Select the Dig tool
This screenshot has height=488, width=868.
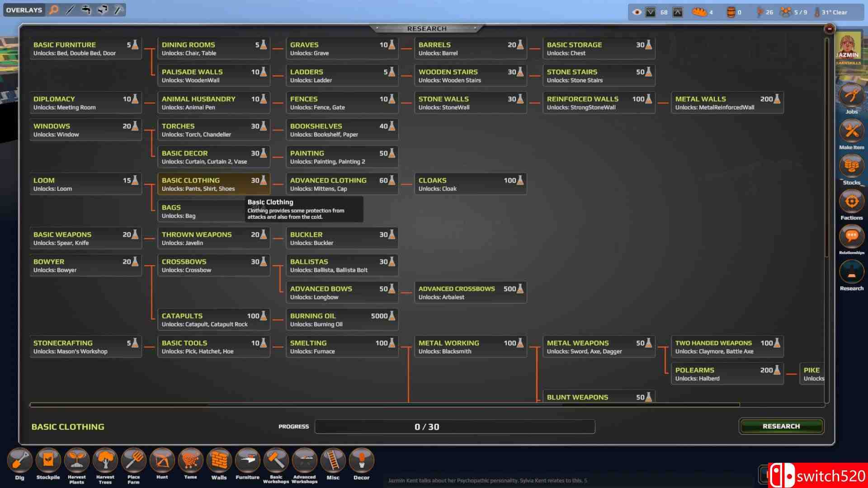click(19, 461)
